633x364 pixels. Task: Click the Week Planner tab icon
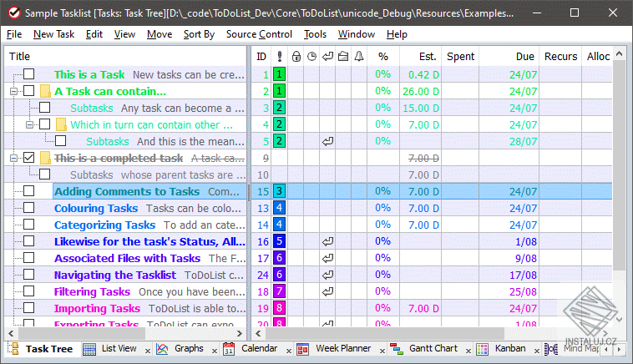[303, 349]
